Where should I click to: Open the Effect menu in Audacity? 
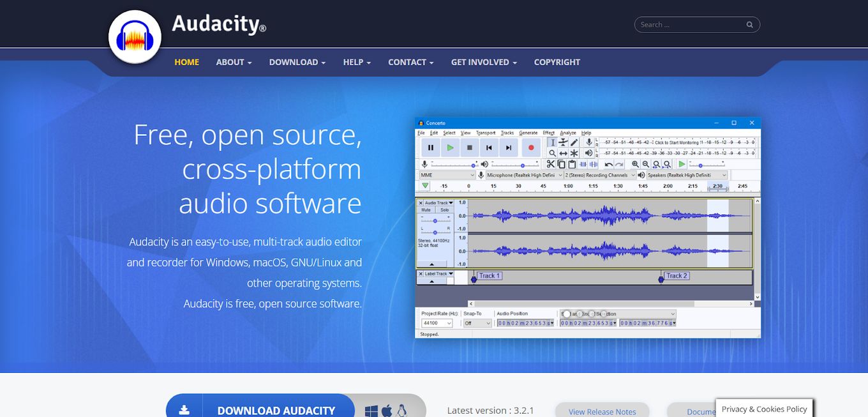click(548, 133)
